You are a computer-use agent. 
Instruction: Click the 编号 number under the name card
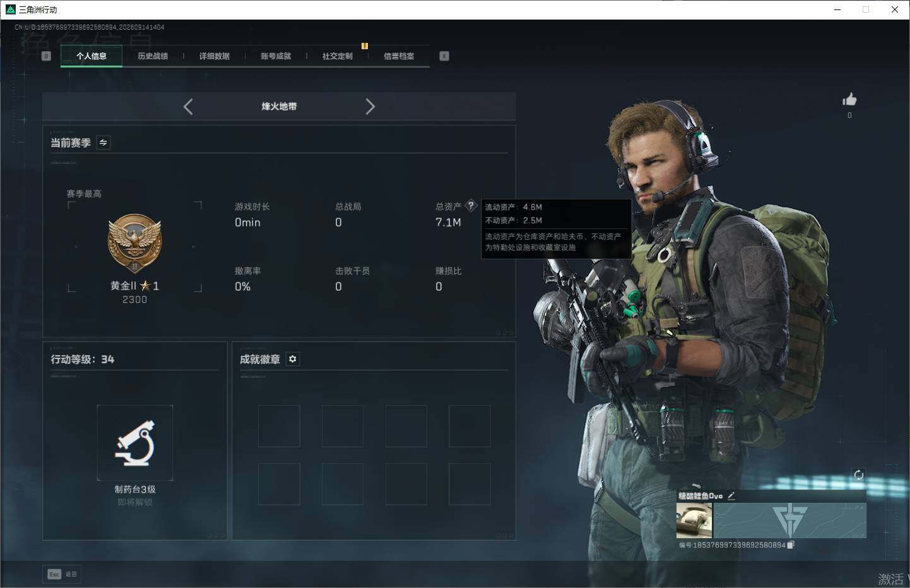732,544
